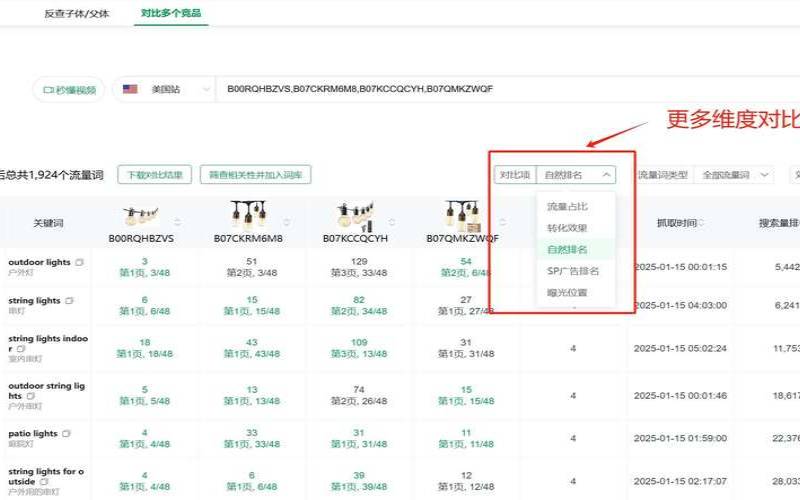Play the 秒懂视频 tutorial video
The height and width of the screenshot is (500, 800).
(x=69, y=90)
